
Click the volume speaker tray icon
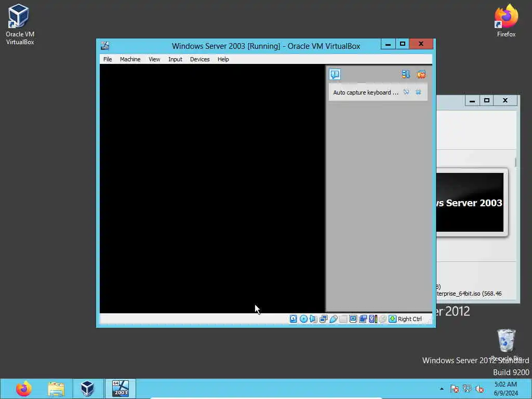click(x=480, y=389)
